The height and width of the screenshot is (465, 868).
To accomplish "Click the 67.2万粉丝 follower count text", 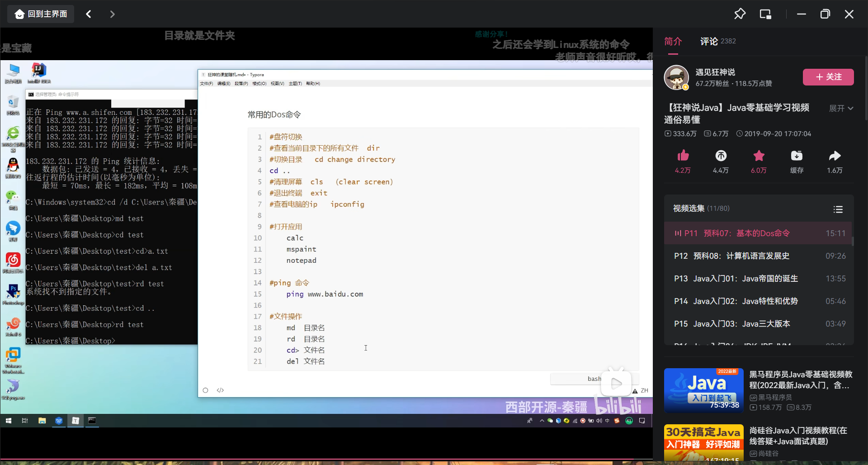I will click(x=712, y=84).
